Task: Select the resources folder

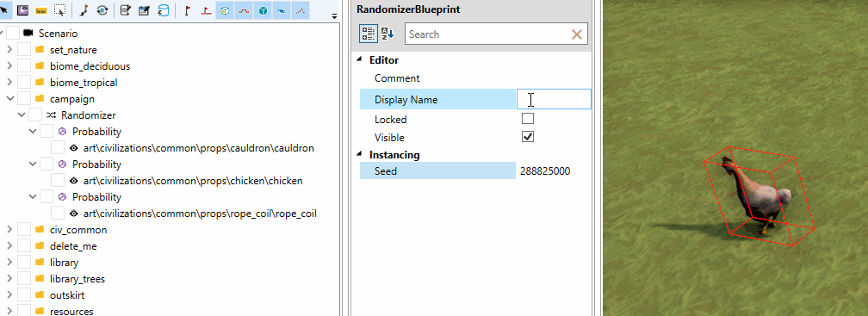Action: 71,312
